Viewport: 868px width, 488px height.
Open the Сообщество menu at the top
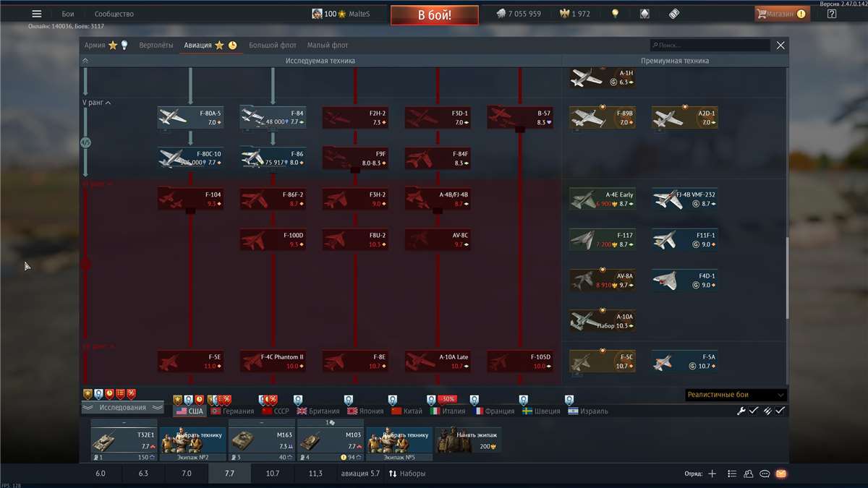coord(112,13)
